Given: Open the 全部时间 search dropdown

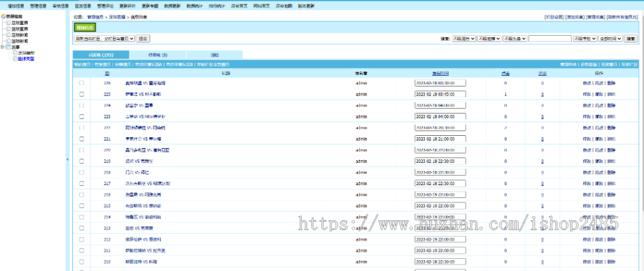Looking at the screenshot, I should click(610, 39).
